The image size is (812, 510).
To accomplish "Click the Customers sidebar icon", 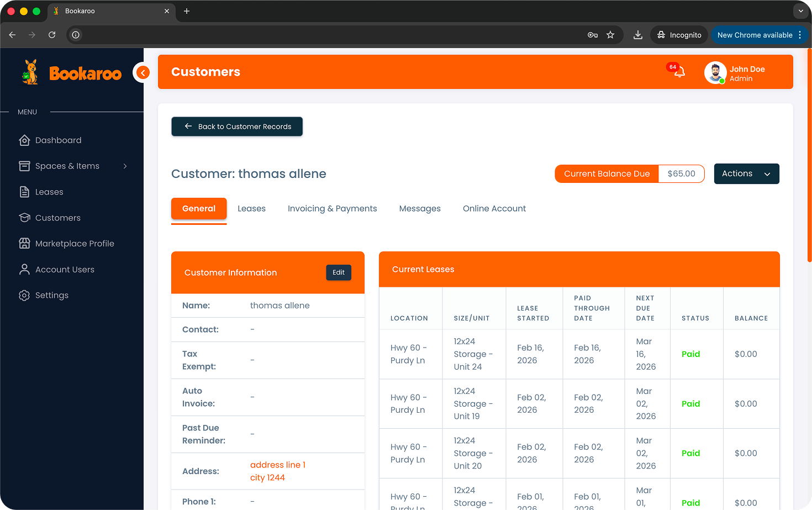I will coord(24,218).
